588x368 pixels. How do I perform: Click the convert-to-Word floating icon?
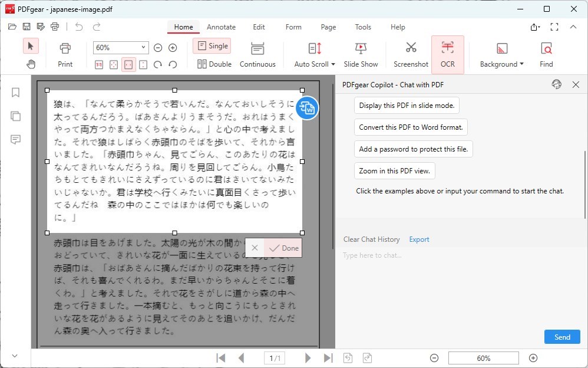[x=307, y=108]
